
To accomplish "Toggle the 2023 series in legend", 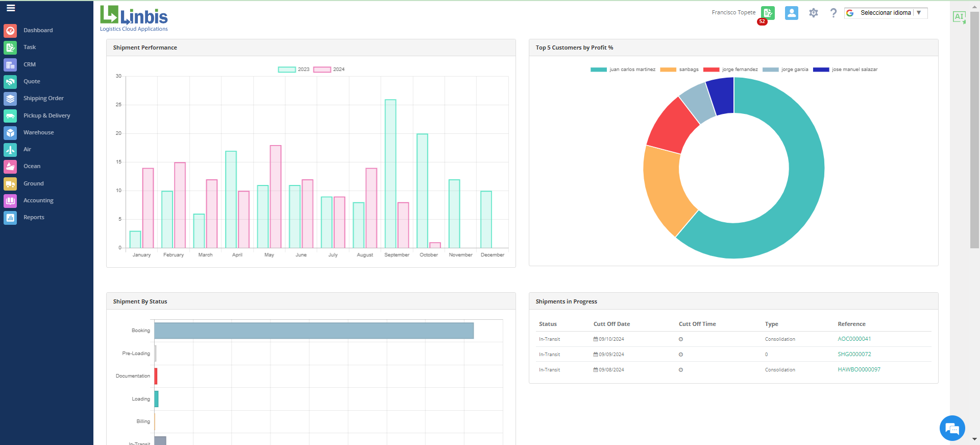I will [293, 69].
